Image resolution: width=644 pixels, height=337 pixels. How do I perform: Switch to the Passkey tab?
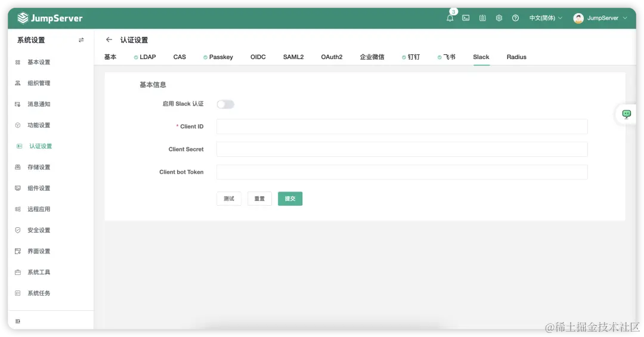(218, 57)
